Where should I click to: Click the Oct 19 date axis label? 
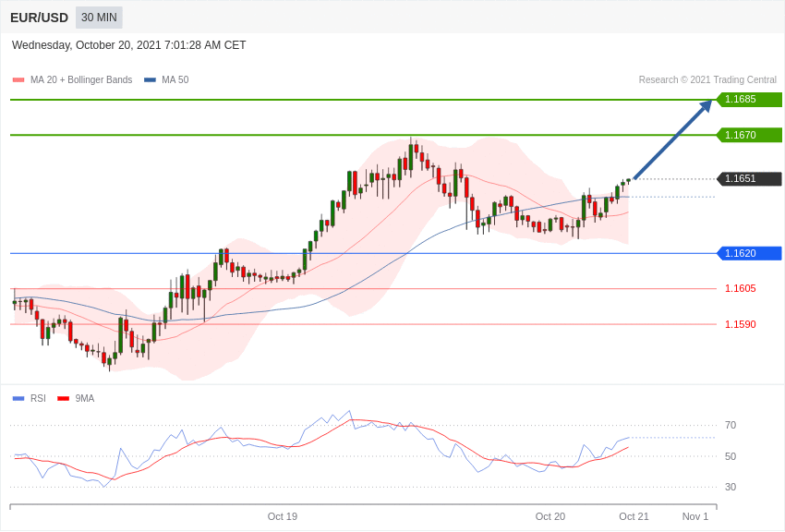[x=283, y=516]
